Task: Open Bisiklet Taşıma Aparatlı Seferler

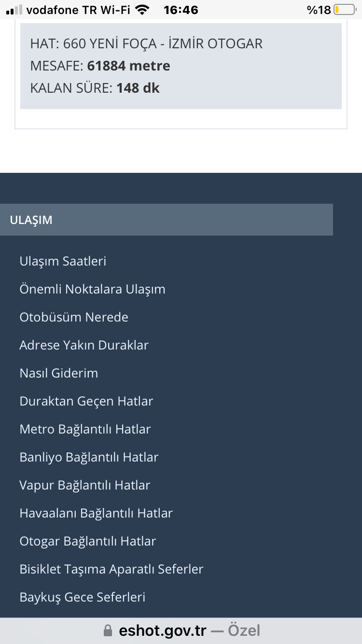Action: click(x=111, y=569)
